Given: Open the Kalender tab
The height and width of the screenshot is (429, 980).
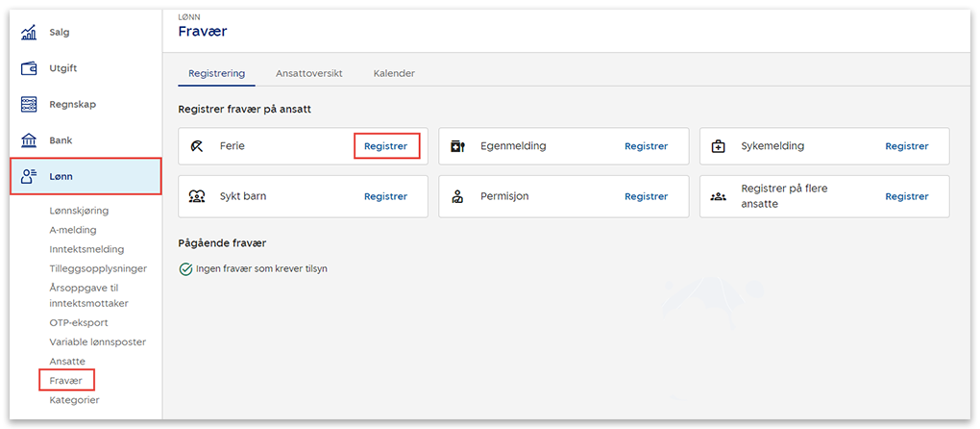Looking at the screenshot, I should [394, 73].
